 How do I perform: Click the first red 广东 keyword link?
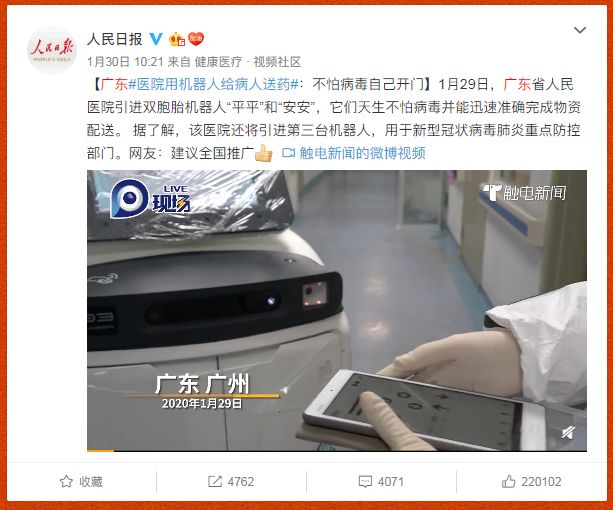114,84
